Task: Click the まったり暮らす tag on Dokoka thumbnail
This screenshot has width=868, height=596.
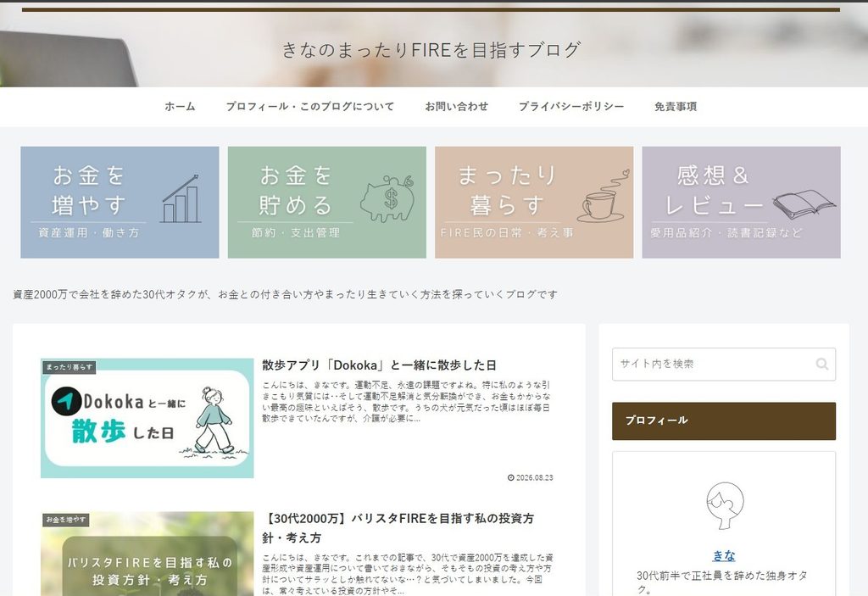Action: point(70,367)
